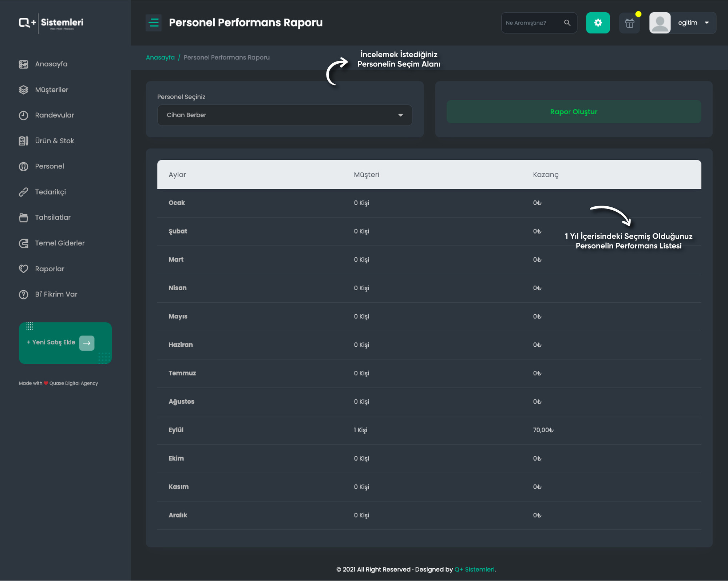The width and height of the screenshot is (728, 581).
Task: Click the Ürün & Stok icon
Action: [x=23, y=141]
